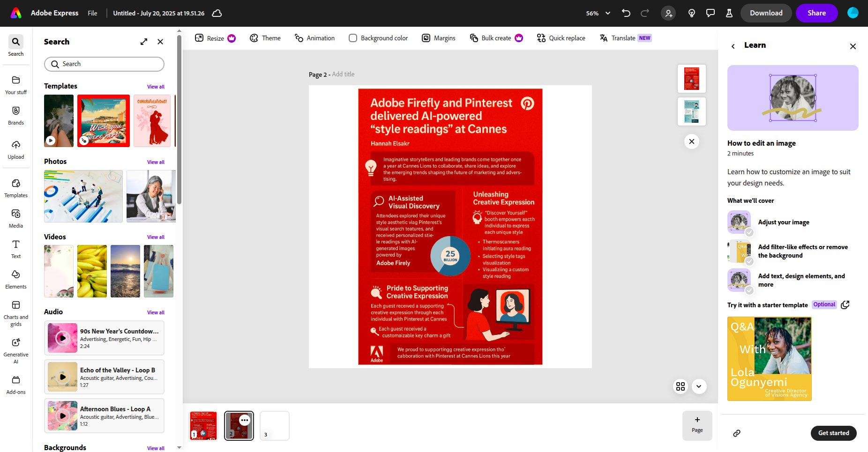Viewport: 868px width, 452px height.
Task: Open the Brands sidebar section
Action: click(x=16, y=115)
